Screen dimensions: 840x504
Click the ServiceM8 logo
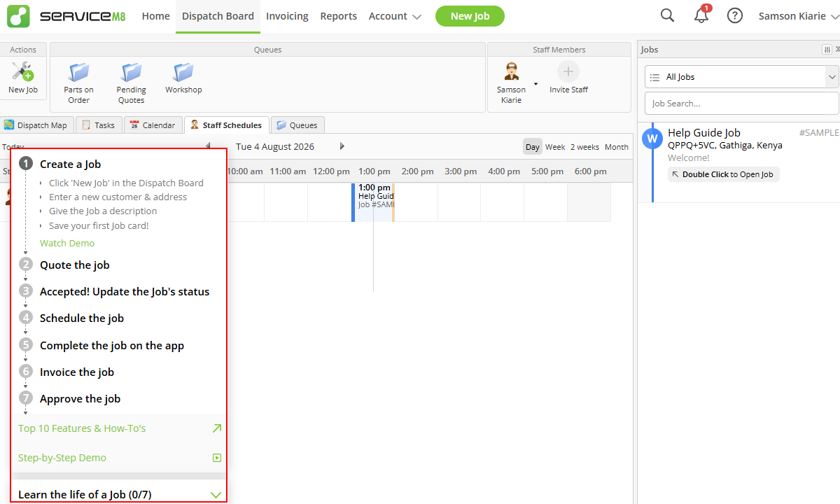tap(66, 16)
